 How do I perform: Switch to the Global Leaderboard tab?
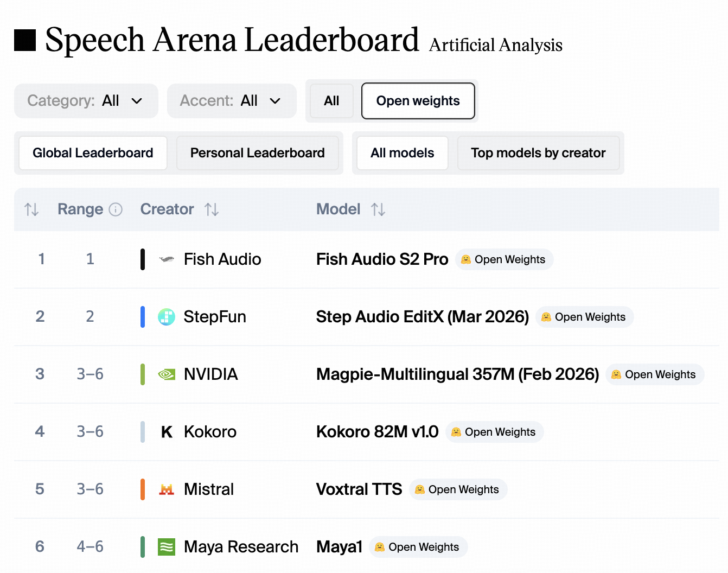point(93,153)
